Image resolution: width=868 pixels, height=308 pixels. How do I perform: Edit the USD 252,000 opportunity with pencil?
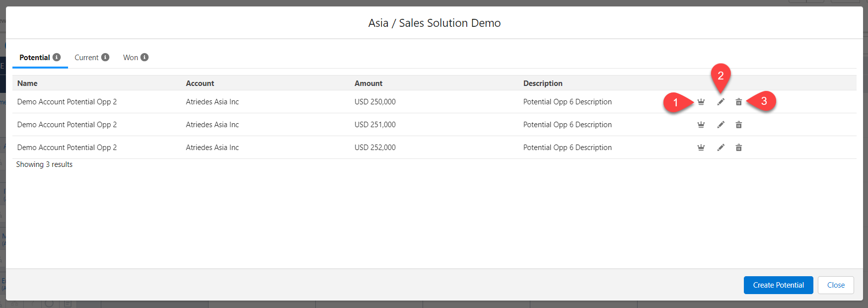[721, 148]
